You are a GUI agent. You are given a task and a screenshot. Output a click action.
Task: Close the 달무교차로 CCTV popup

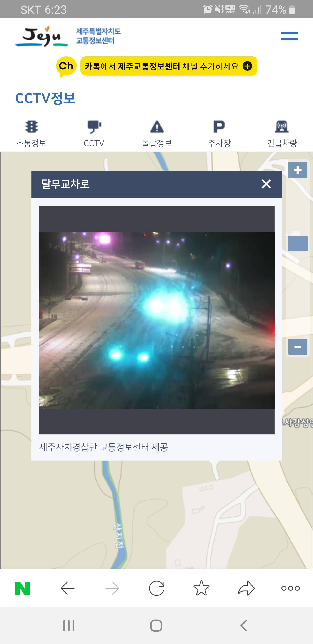266,184
